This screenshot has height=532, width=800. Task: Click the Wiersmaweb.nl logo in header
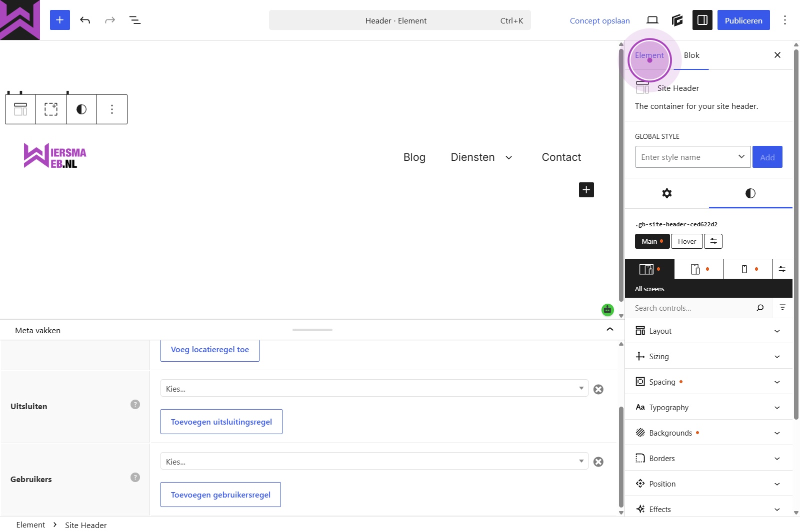tap(55, 156)
